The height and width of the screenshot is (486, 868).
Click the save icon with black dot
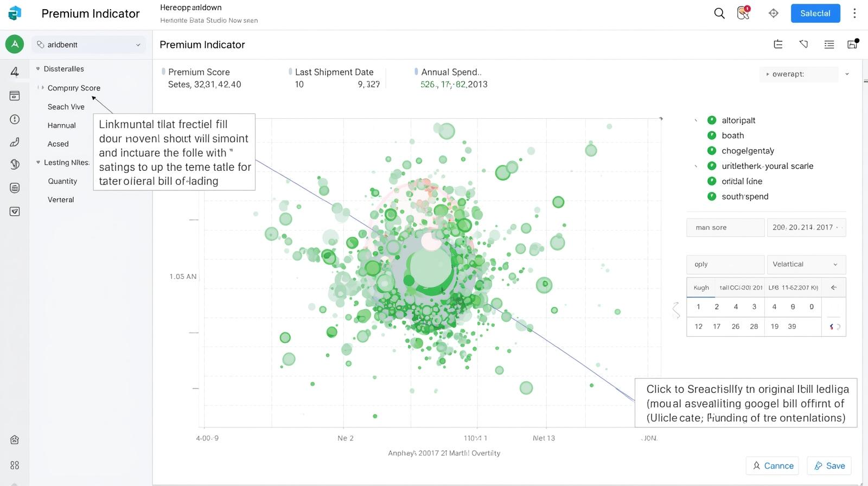(852, 44)
